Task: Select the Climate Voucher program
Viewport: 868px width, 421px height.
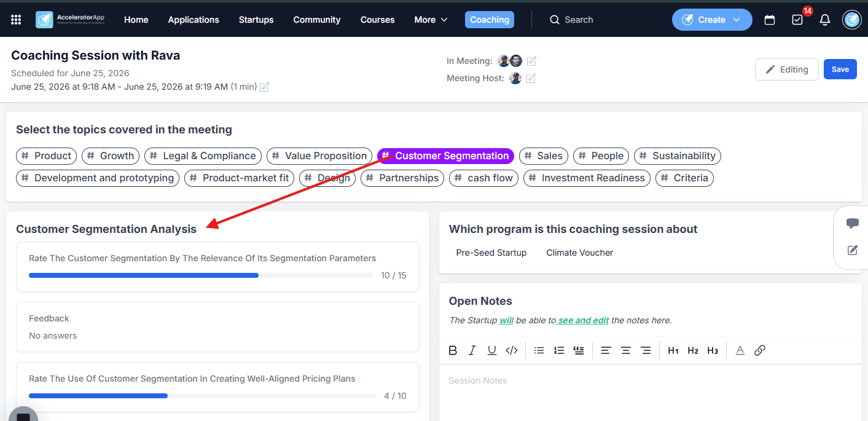Action: (x=580, y=253)
